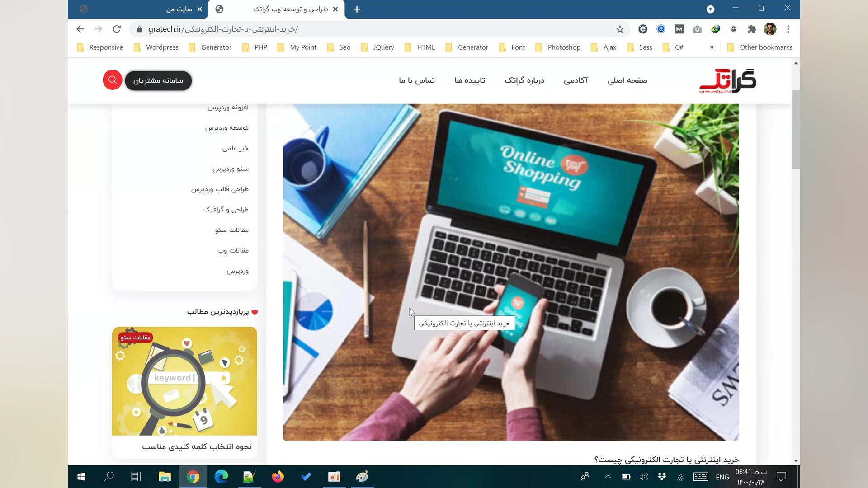Open the 'تاییده ها' menu item
Image resolution: width=868 pixels, height=488 pixels.
coord(470,80)
